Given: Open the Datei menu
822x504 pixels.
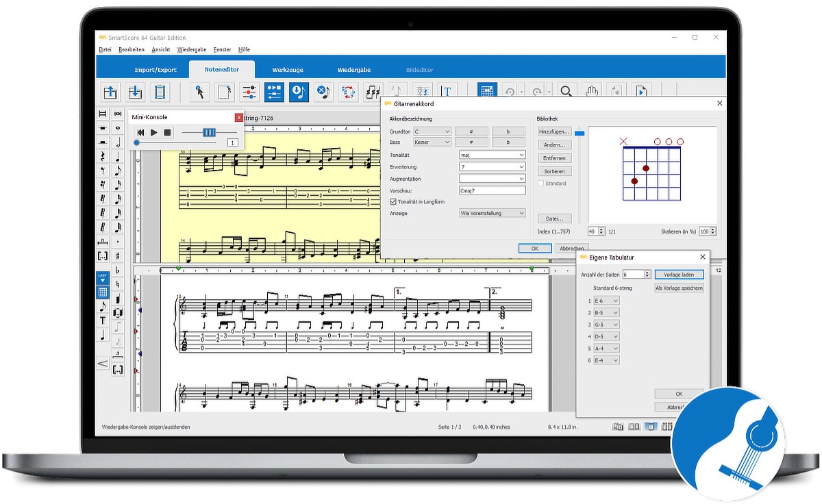Looking at the screenshot, I should point(105,49).
